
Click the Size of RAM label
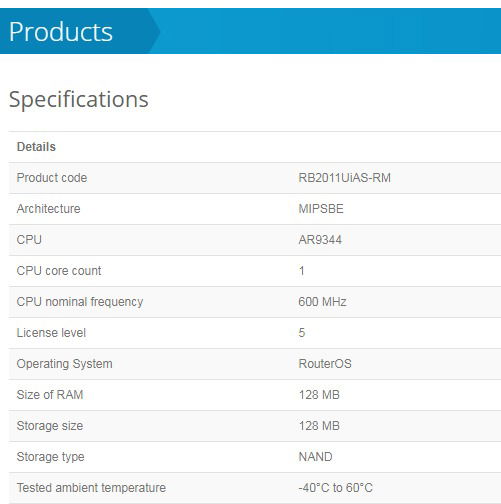click(50, 395)
